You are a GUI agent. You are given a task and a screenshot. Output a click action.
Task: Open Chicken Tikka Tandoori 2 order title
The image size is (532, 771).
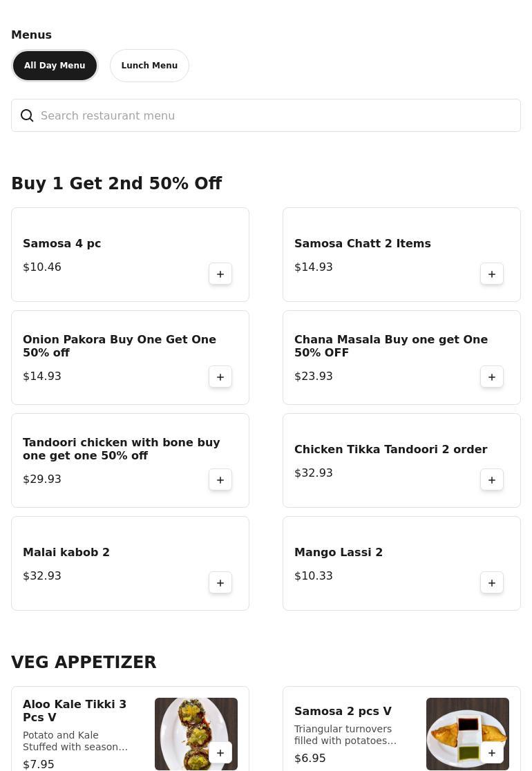390,450
